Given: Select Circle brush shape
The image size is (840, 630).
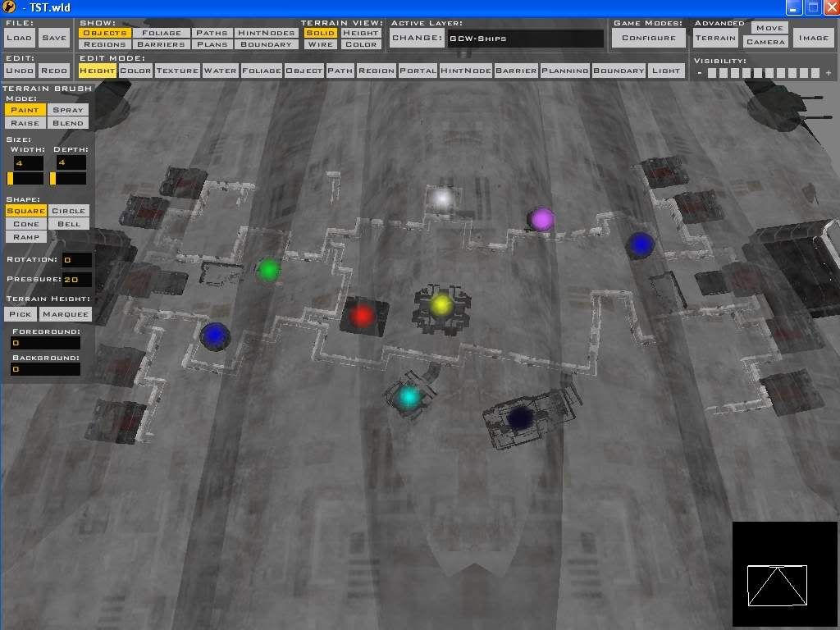Looking at the screenshot, I should [68, 211].
